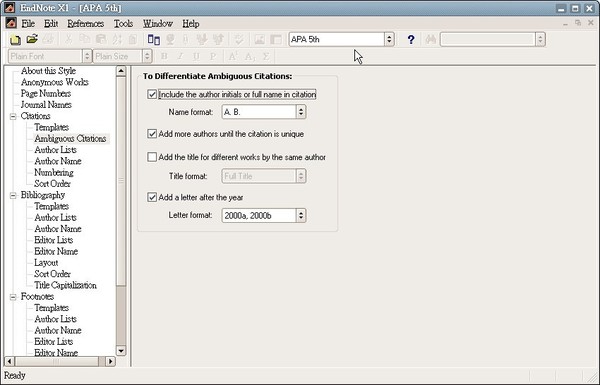Click the Paste clipboard icon

pyautogui.click(x=101, y=39)
